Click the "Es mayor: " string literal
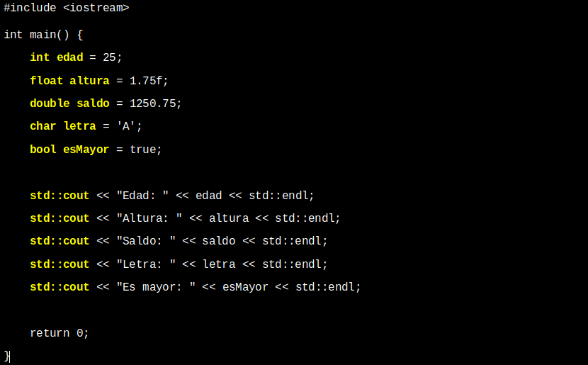The width and height of the screenshot is (588, 365). click(156, 287)
